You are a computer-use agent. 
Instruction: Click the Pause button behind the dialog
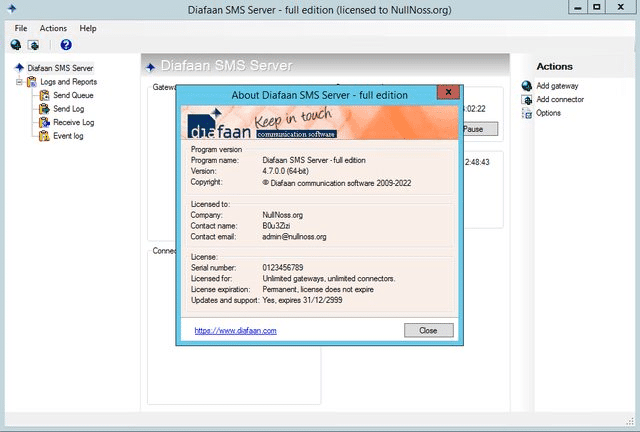[x=480, y=129]
